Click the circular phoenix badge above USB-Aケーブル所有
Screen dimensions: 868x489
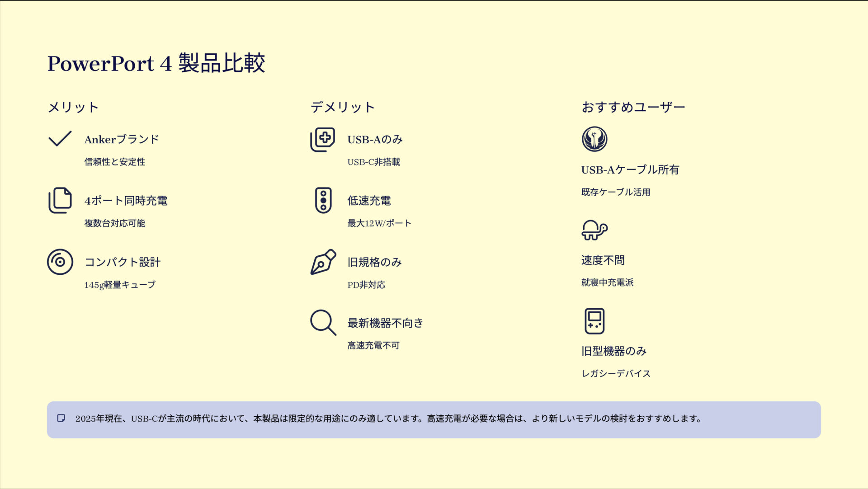click(594, 140)
